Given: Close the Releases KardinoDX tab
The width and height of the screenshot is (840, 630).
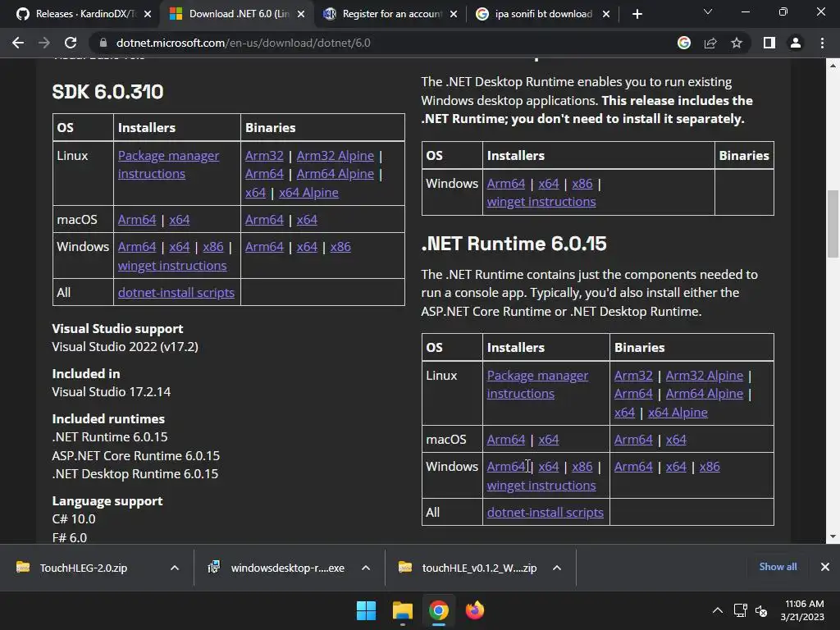Looking at the screenshot, I should click(148, 14).
